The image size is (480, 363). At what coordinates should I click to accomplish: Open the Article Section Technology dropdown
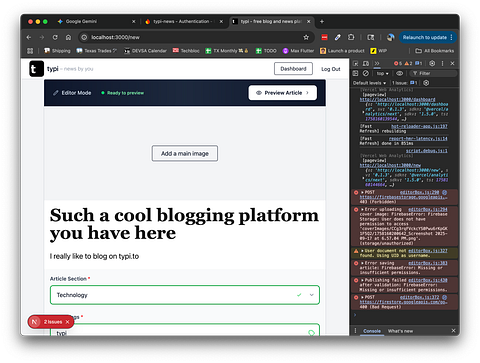[185, 295]
